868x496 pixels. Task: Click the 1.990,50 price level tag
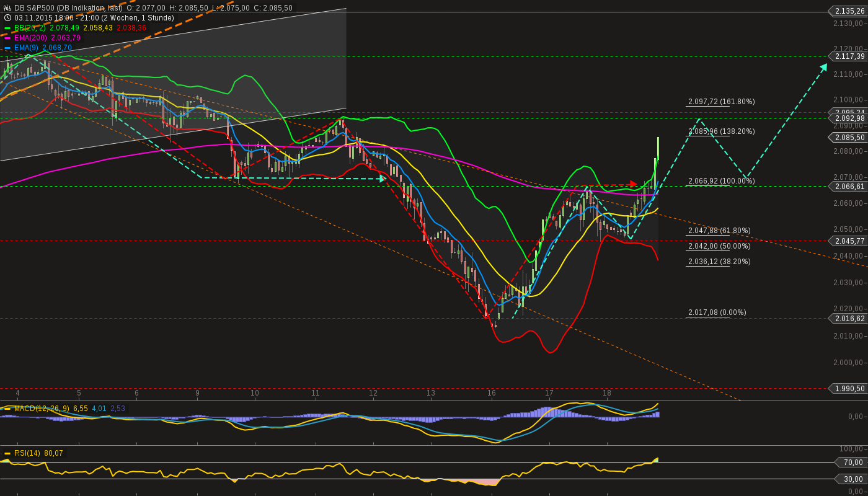[x=848, y=389]
